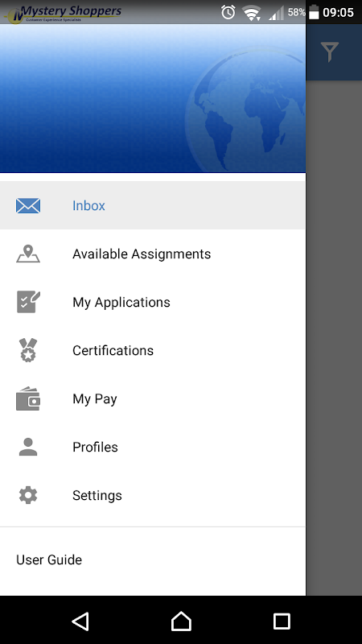
Task: Open My Applications
Action: point(153,302)
